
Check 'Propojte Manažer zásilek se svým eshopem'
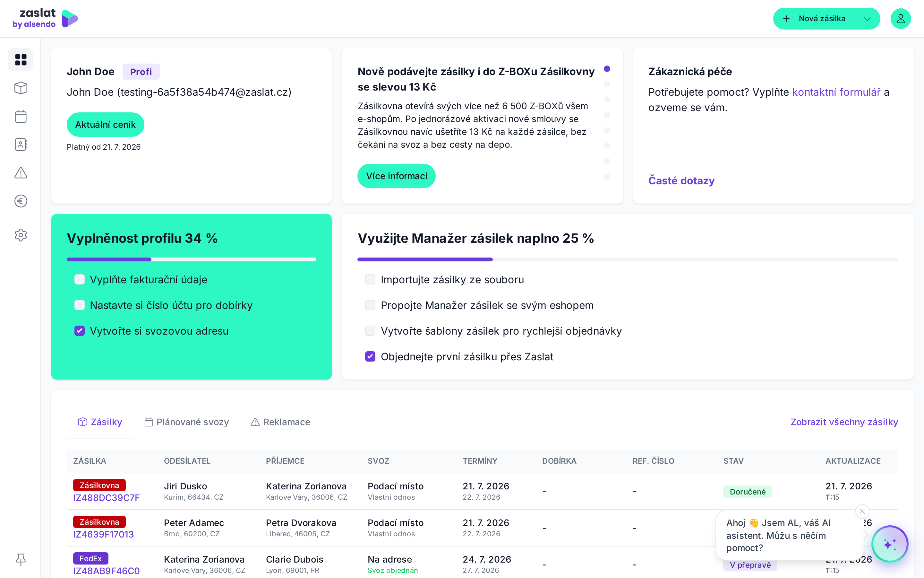(370, 305)
